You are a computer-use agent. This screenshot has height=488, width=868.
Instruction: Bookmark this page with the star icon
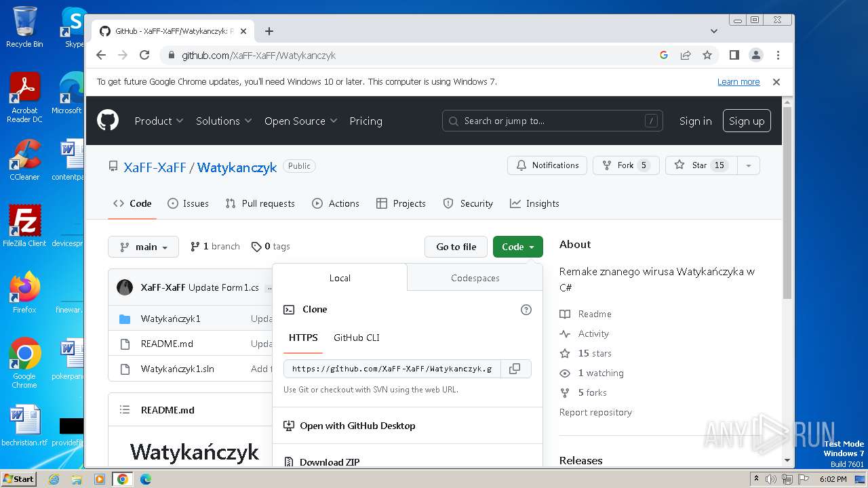point(707,56)
